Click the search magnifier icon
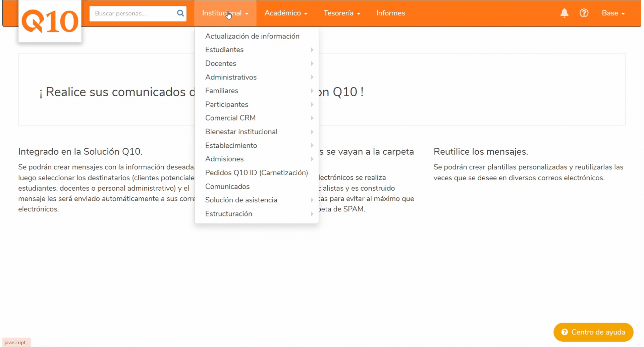 (x=180, y=13)
